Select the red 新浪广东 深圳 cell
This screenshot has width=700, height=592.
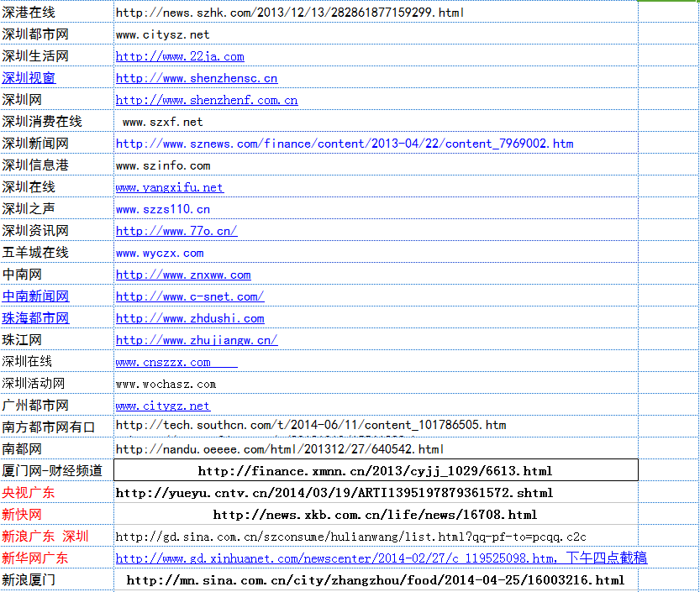pos(57,537)
